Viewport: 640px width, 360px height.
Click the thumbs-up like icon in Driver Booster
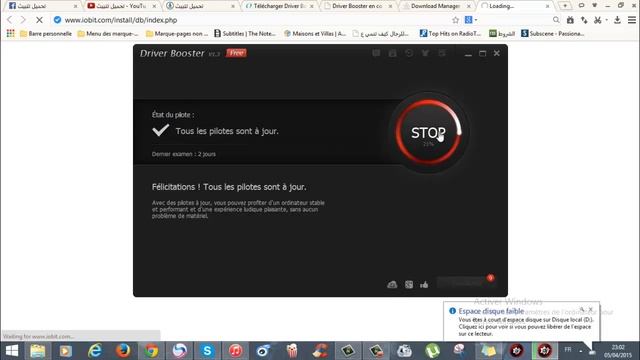point(424,284)
